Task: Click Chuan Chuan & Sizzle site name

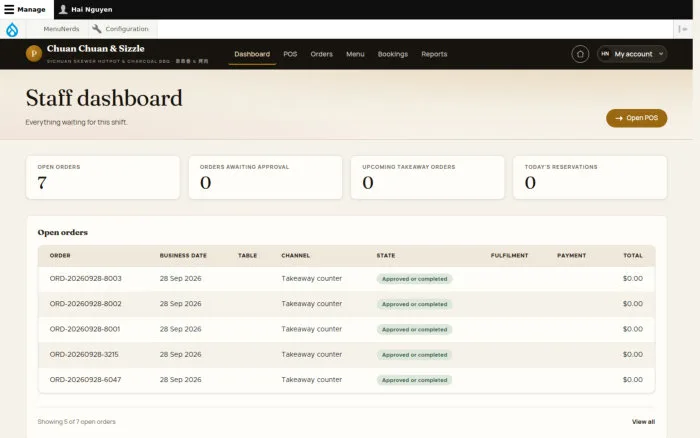Action: tap(96, 48)
